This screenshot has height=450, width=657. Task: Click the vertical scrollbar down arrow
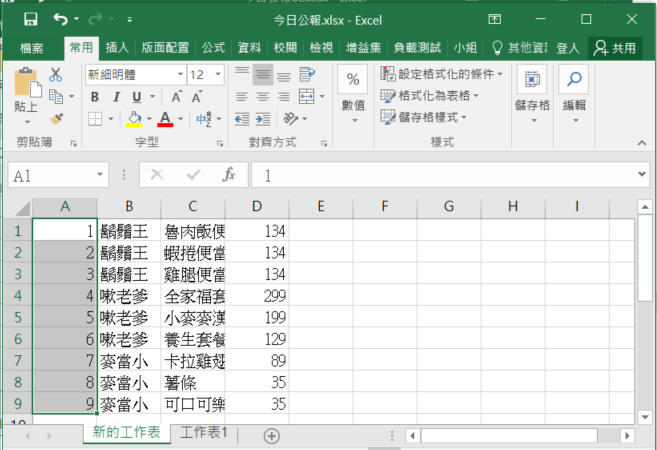645,417
